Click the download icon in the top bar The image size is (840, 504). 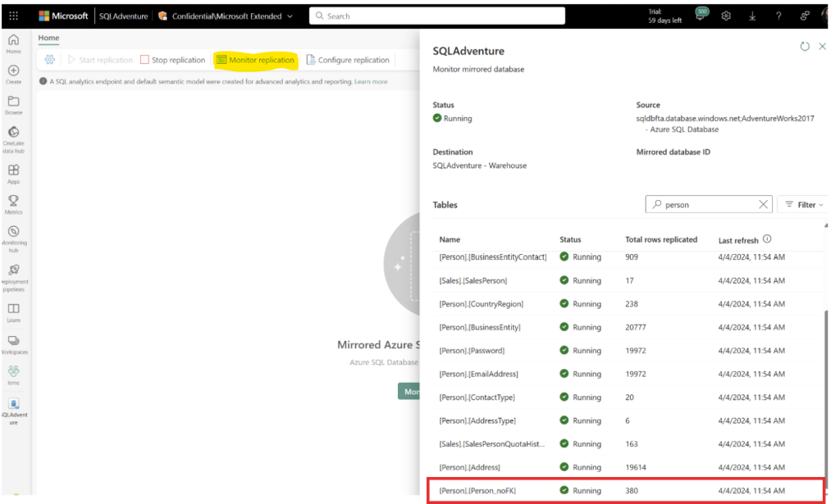[x=752, y=16]
